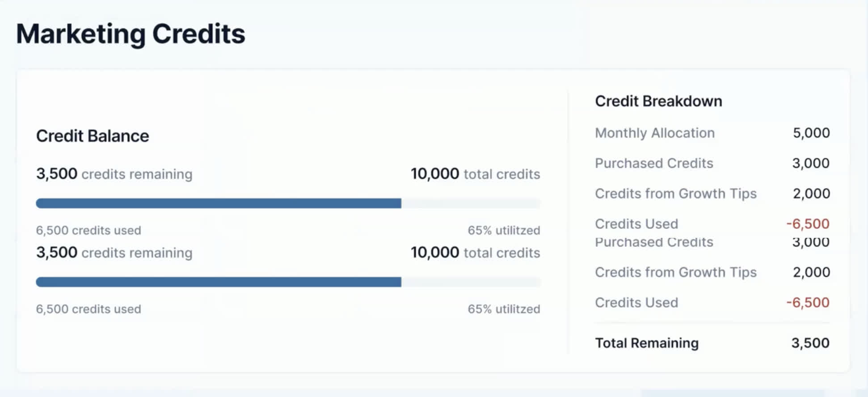Click the second '3,500 credits remaining' text
The image size is (868, 397).
click(114, 253)
